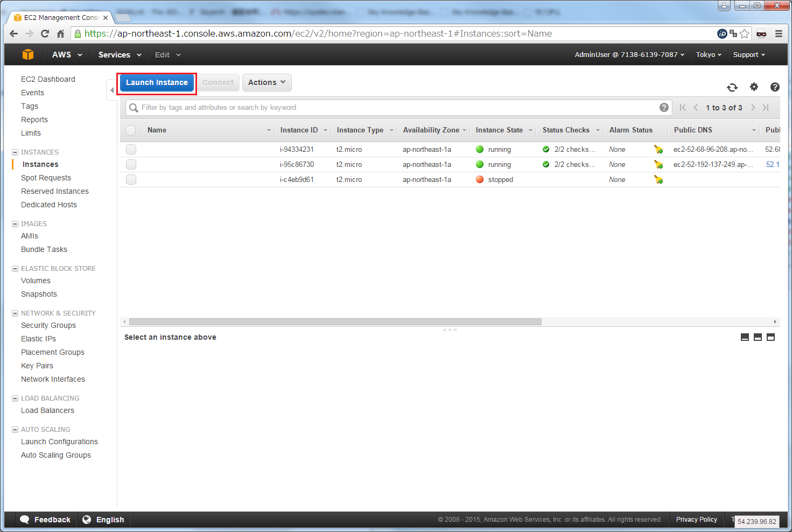Screen dimensions: 792x532
Task: Click the filter by tags search field
Action: point(398,108)
